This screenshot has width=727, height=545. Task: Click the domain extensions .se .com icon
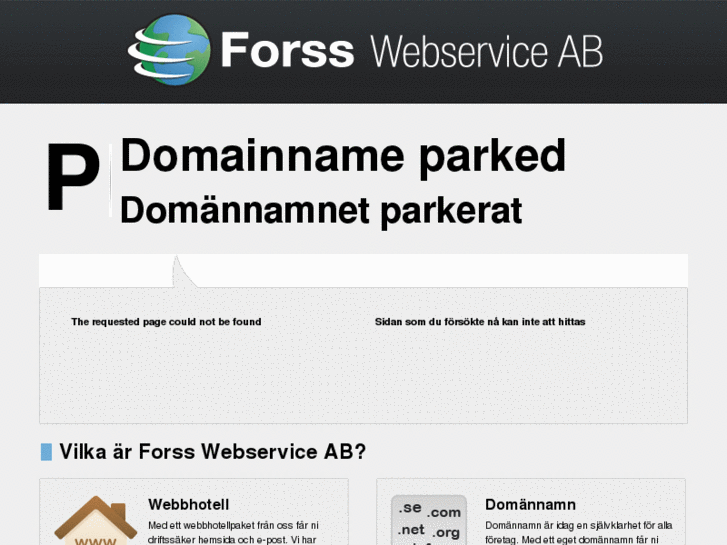point(429,520)
